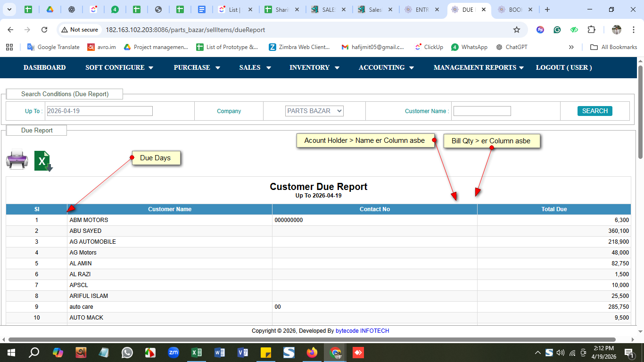Click the horizontal scrollbar at page bottom
The width and height of the screenshot is (644, 362).
pyautogui.click(x=312, y=339)
